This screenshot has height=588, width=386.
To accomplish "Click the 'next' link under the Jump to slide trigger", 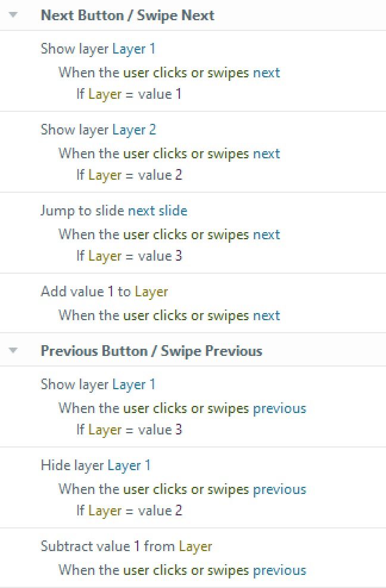I will coord(266,234).
